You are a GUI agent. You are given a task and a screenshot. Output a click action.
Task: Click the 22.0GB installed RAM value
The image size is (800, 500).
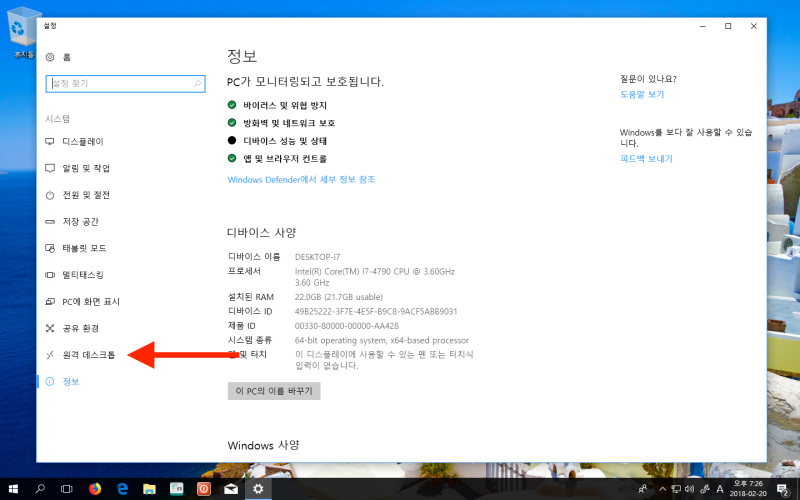[x=338, y=297]
